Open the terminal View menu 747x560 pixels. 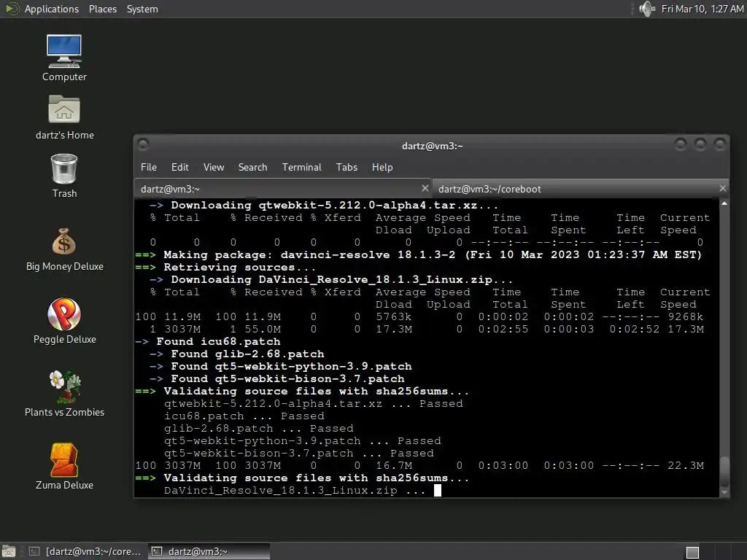214,167
